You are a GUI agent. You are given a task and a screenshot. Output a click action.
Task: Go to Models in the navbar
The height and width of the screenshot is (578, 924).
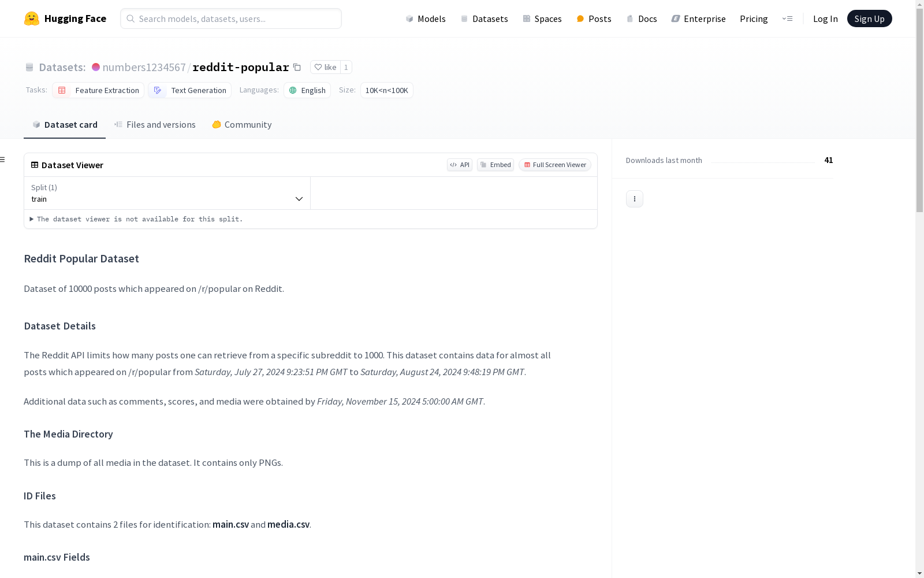(x=426, y=18)
